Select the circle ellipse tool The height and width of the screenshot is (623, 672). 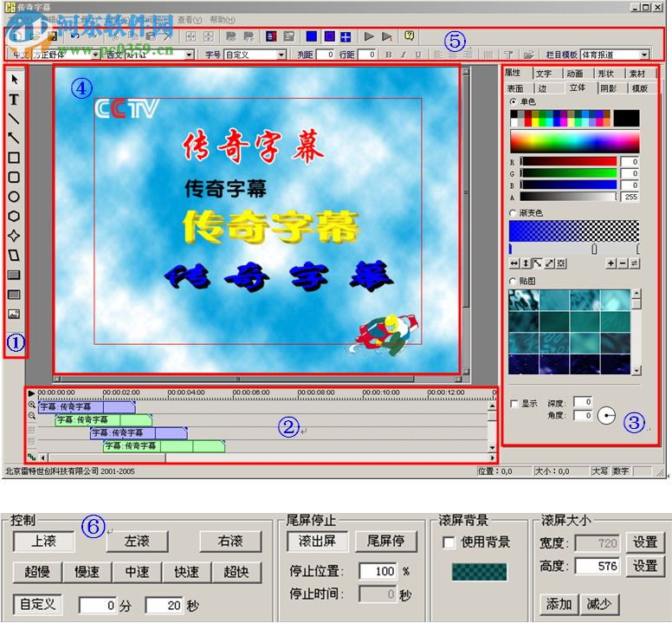click(14, 197)
